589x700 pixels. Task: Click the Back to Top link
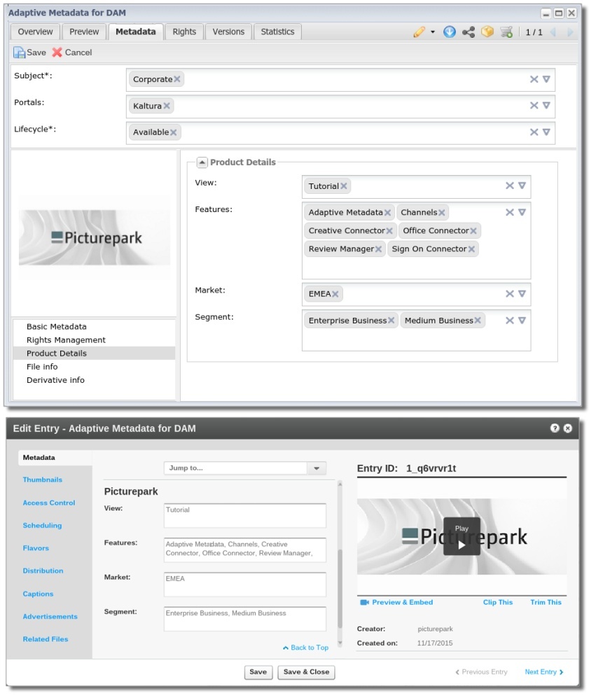pyautogui.click(x=306, y=647)
